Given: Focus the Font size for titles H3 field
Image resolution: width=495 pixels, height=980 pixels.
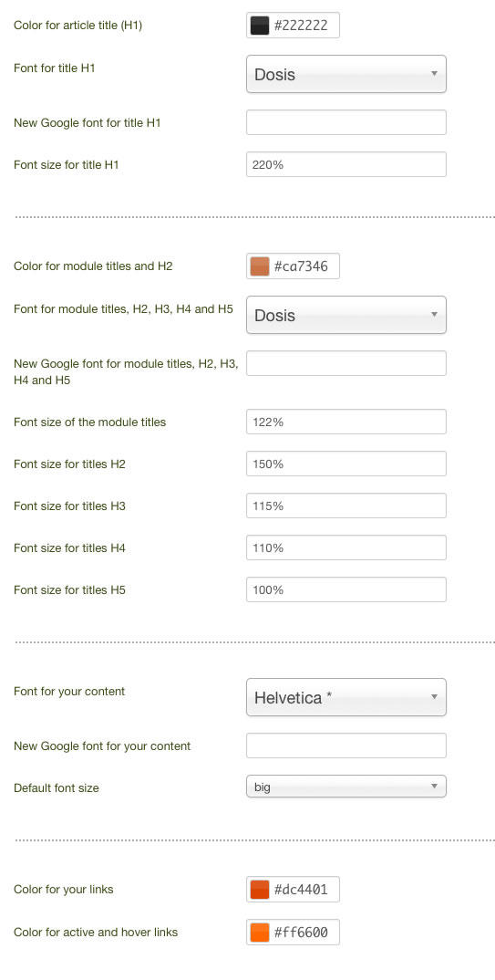Looking at the screenshot, I should click(346, 506).
